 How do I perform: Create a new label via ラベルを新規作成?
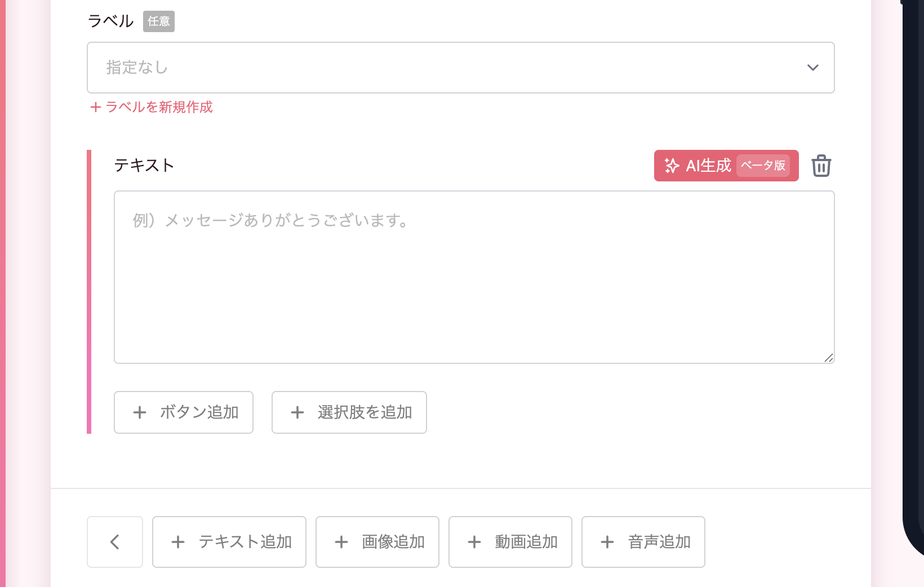(x=152, y=107)
